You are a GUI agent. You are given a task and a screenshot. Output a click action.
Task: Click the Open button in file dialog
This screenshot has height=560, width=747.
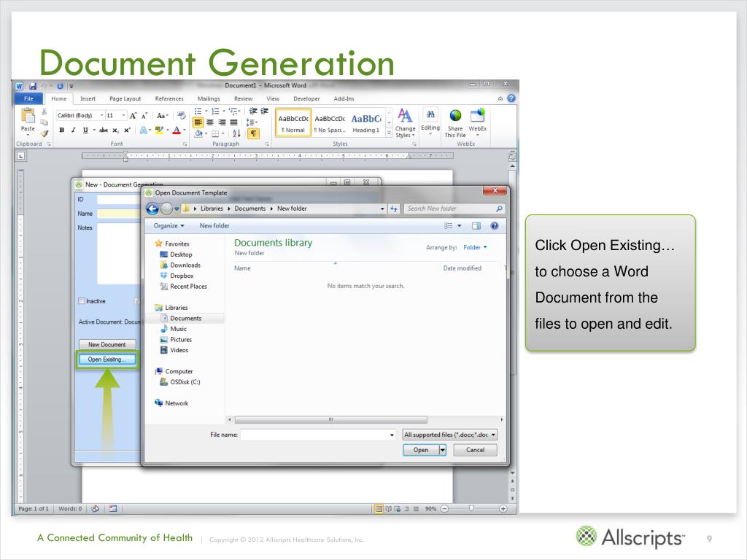point(421,450)
